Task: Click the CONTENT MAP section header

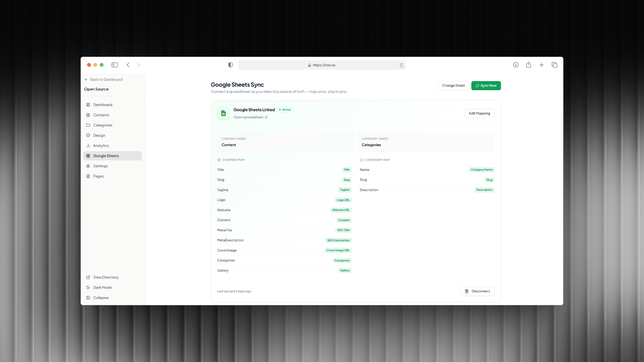Action: [231, 160]
